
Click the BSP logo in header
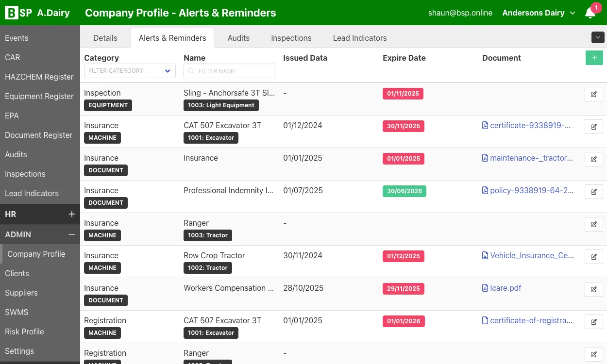[x=18, y=13]
